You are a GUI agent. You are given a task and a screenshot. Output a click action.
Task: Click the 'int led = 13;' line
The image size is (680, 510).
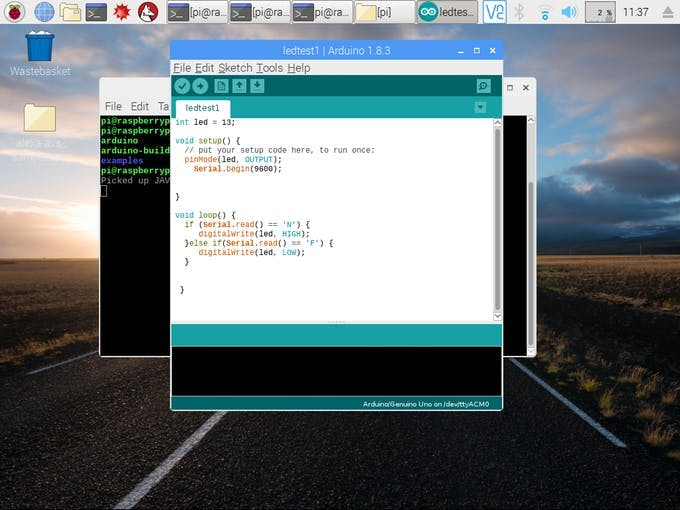point(205,122)
